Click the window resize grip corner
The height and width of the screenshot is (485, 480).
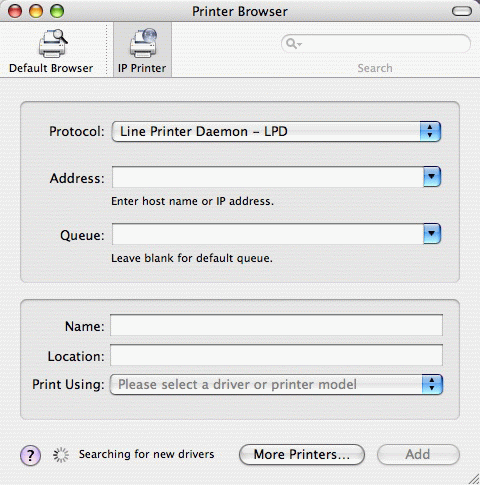[x=473, y=479]
